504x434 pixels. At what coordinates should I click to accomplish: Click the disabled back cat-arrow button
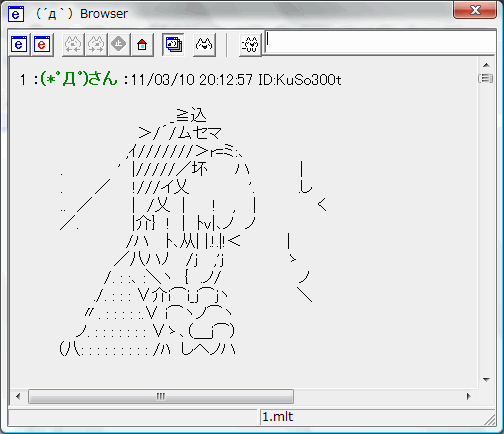click(73, 44)
